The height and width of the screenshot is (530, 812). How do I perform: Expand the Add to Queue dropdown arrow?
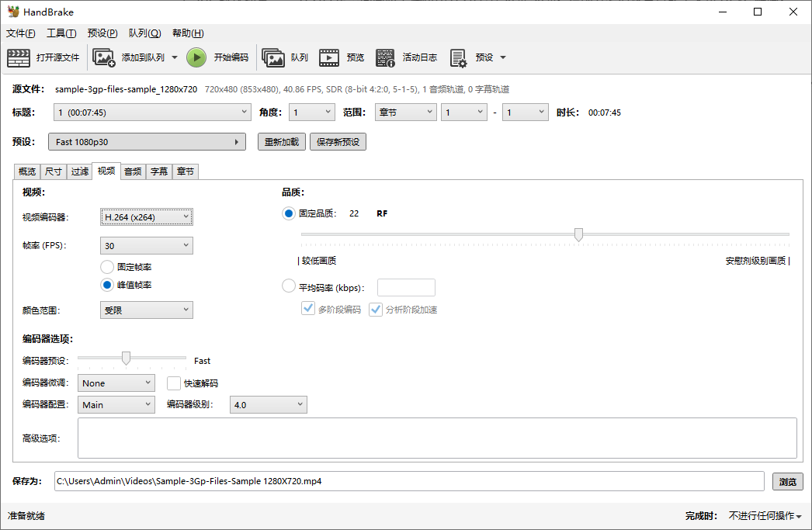(x=175, y=57)
